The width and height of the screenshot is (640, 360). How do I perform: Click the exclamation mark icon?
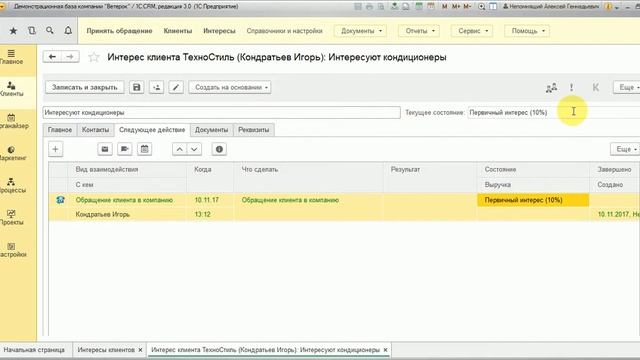571,87
